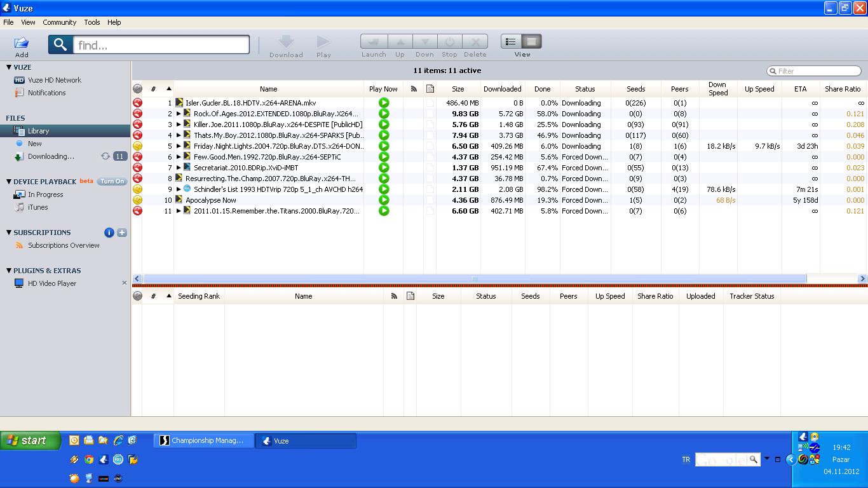Move torrent Down in queue

(x=424, y=42)
